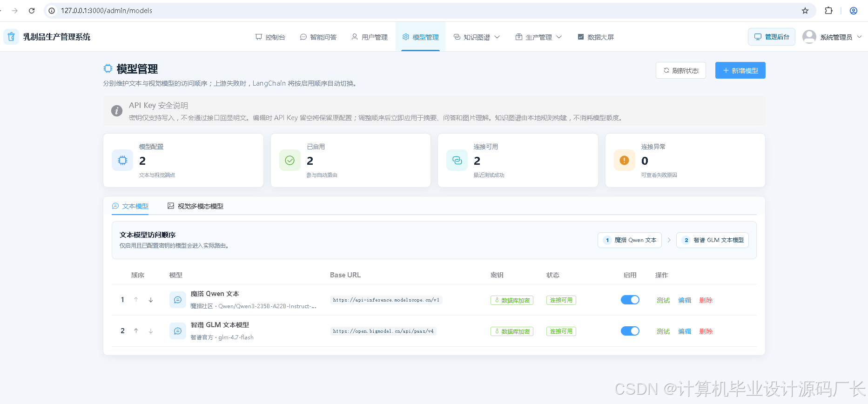868x404 pixels.
Task: Open 用户管理 in the navigation
Action: (x=370, y=37)
